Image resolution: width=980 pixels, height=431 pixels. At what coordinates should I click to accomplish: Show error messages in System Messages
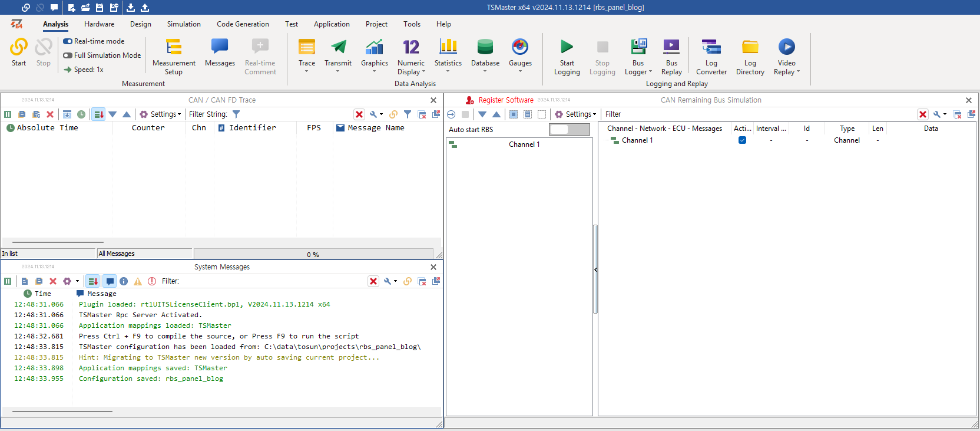pyautogui.click(x=152, y=281)
